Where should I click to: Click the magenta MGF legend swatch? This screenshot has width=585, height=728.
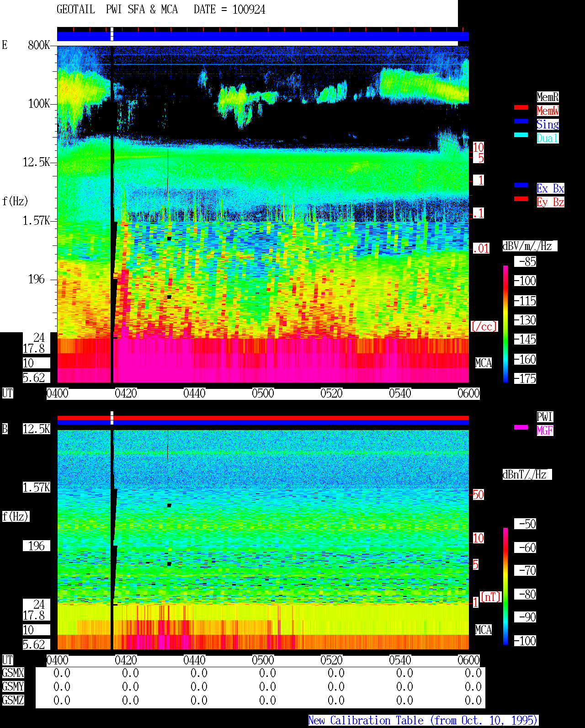(x=521, y=427)
